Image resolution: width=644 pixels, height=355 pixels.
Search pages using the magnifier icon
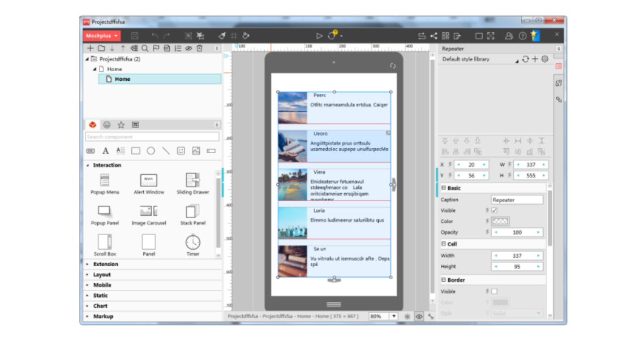(145, 49)
